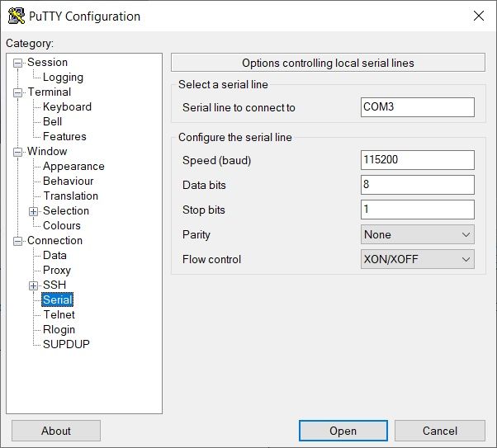Image resolution: width=497 pixels, height=448 pixels.
Task: Collapse the Terminal tree node
Action: point(18,93)
